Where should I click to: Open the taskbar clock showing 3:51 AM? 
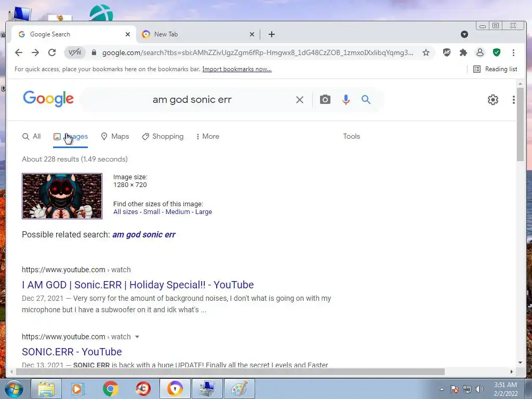pyautogui.click(x=506, y=389)
